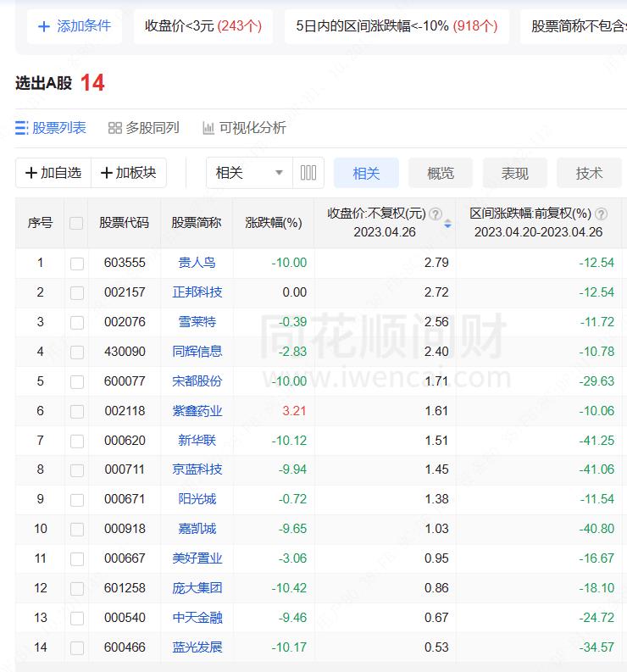This screenshot has width=627, height=672.
Task: Click stock code 600077 cell
Action: [125, 381]
